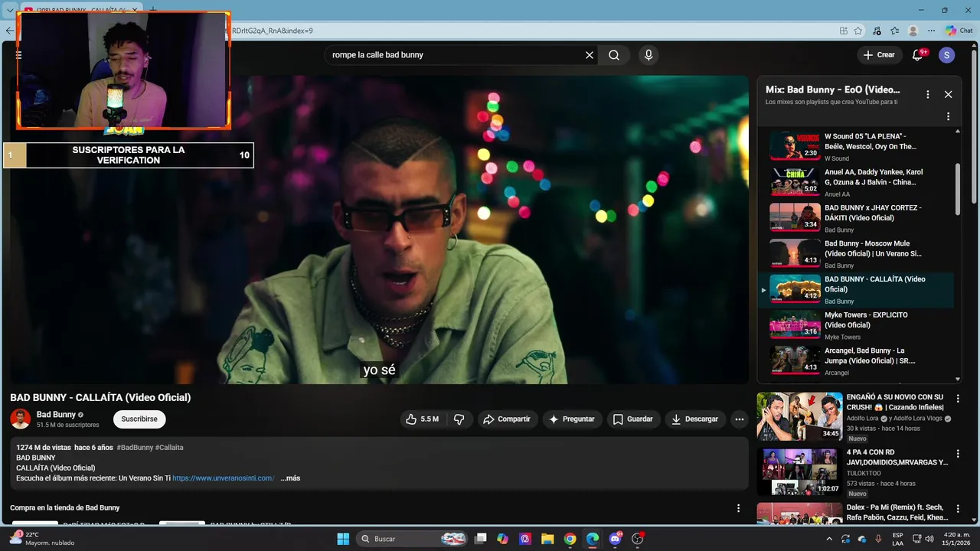Screen dimensions: 980x551
Task: Click the #Callaita hashtag
Action: tap(169, 448)
